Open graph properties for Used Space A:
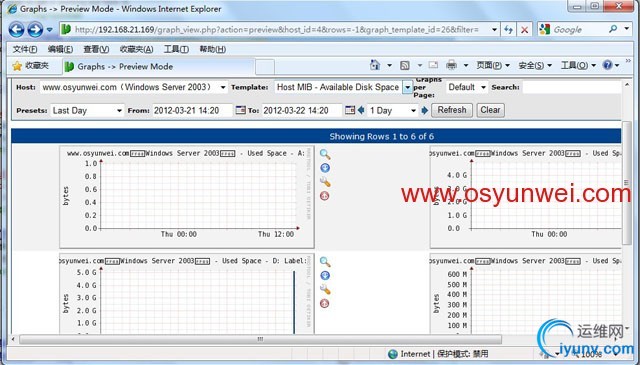640x365 pixels. tap(325, 182)
